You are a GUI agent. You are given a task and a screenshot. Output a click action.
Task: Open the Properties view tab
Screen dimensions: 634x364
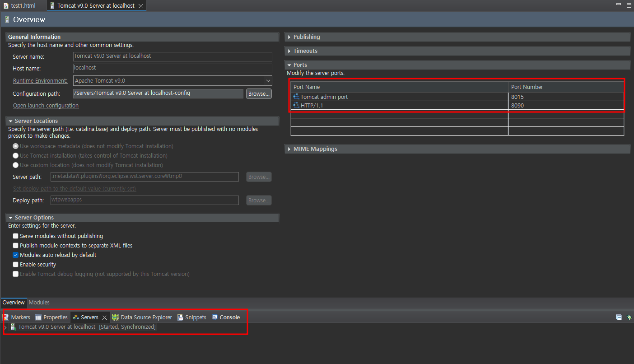pos(51,317)
